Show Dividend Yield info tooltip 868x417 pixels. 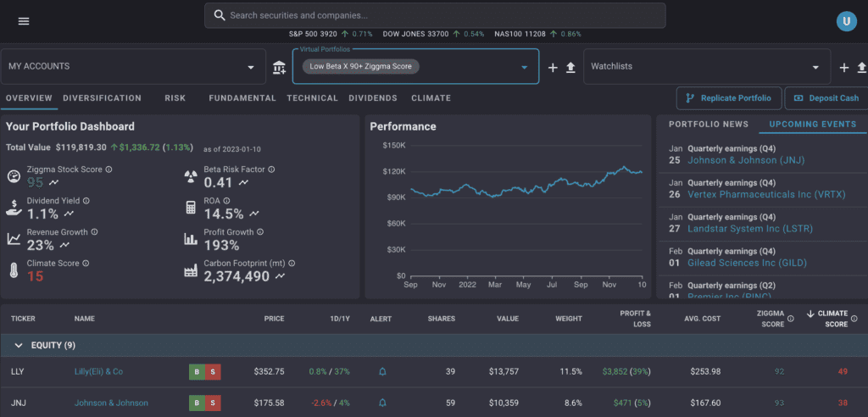(x=86, y=201)
